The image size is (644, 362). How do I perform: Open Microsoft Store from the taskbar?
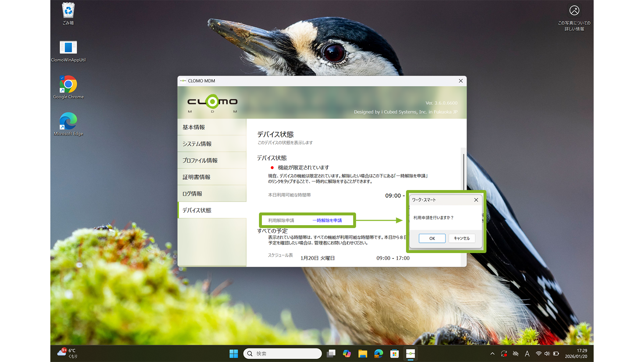[394, 354]
